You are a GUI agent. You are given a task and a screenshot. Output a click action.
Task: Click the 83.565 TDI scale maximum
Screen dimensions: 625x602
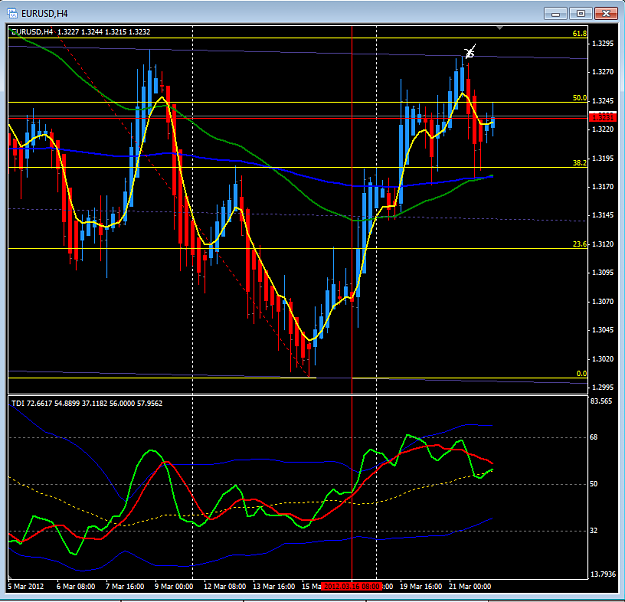coord(601,401)
